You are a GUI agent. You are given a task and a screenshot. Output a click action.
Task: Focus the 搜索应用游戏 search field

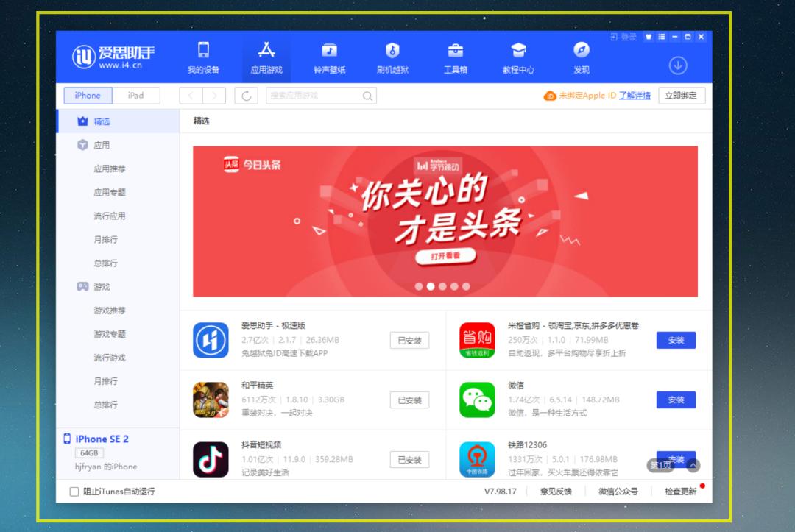(322, 96)
